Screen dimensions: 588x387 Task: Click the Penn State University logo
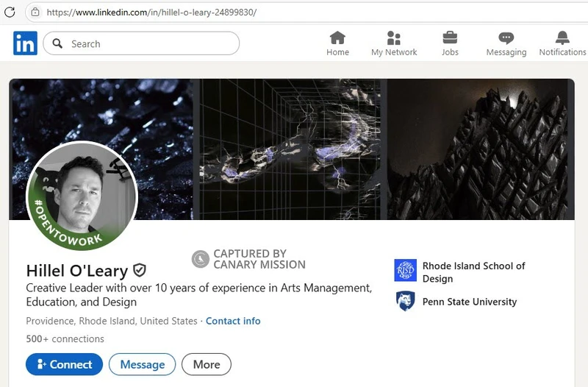pyautogui.click(x=406, y=302)
